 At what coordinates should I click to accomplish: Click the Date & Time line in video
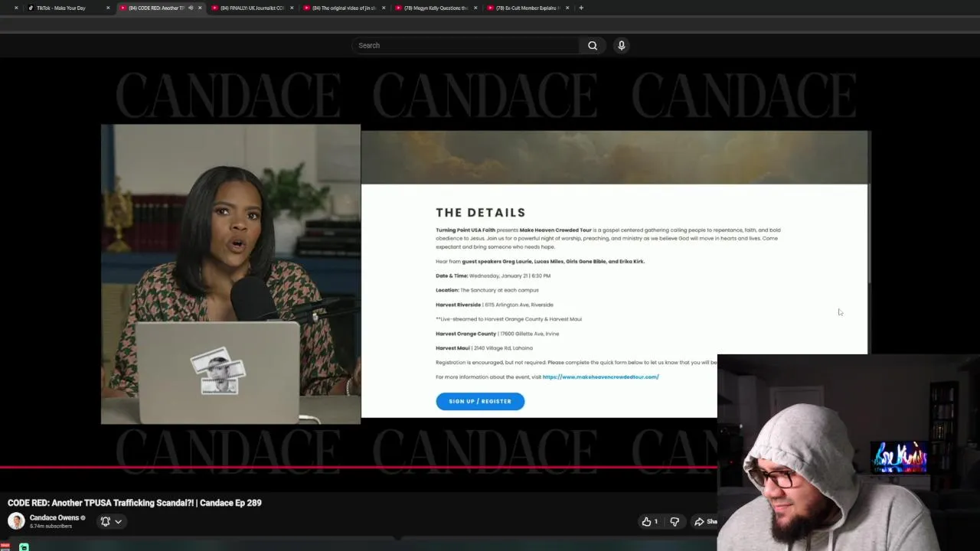click(493, 275)
